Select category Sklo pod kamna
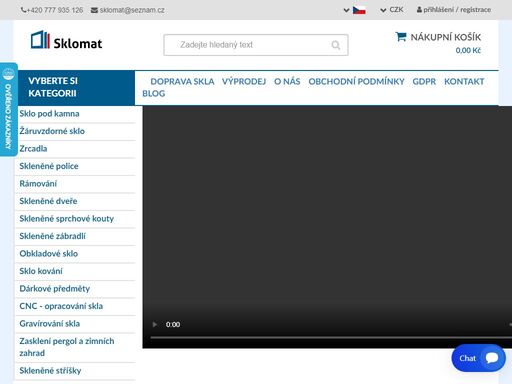Image resolution: width=512 pixels, height=384 pixels. (49, 114)
